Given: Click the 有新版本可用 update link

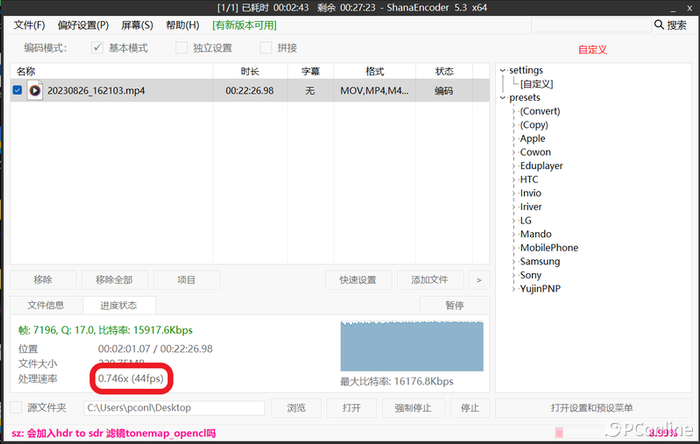Looking at the screenshot, I should [244, 25].
